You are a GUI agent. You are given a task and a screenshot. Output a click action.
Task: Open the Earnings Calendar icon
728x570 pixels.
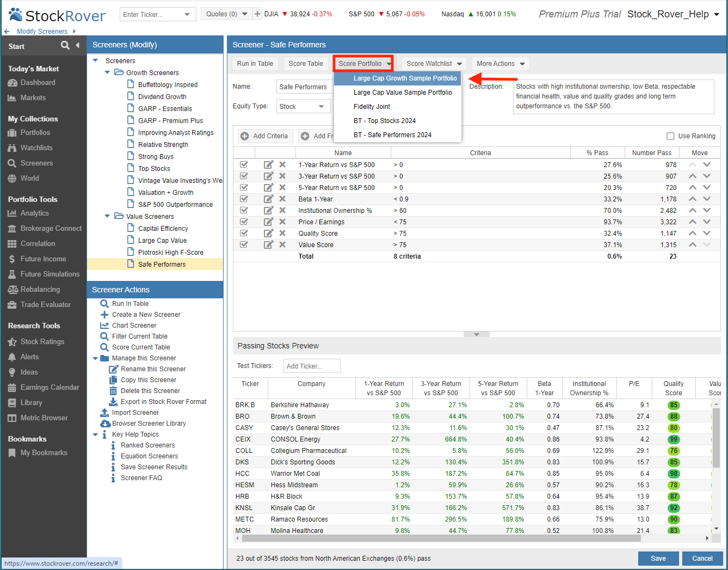[x=13, y=388]
